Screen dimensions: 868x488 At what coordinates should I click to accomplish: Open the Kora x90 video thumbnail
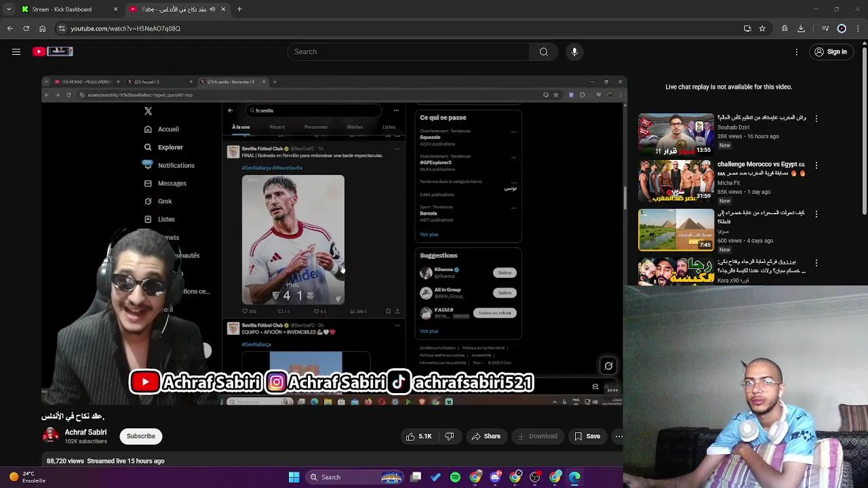pos(675,271)
